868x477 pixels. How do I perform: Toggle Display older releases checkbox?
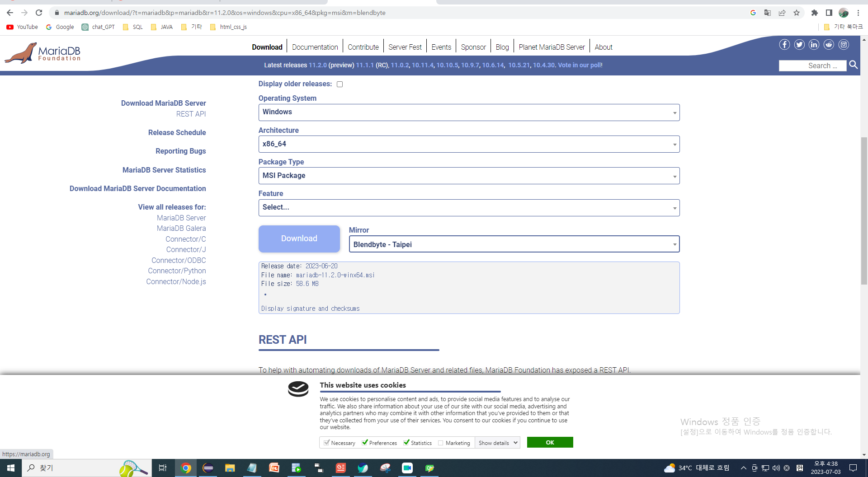[340, 84]
